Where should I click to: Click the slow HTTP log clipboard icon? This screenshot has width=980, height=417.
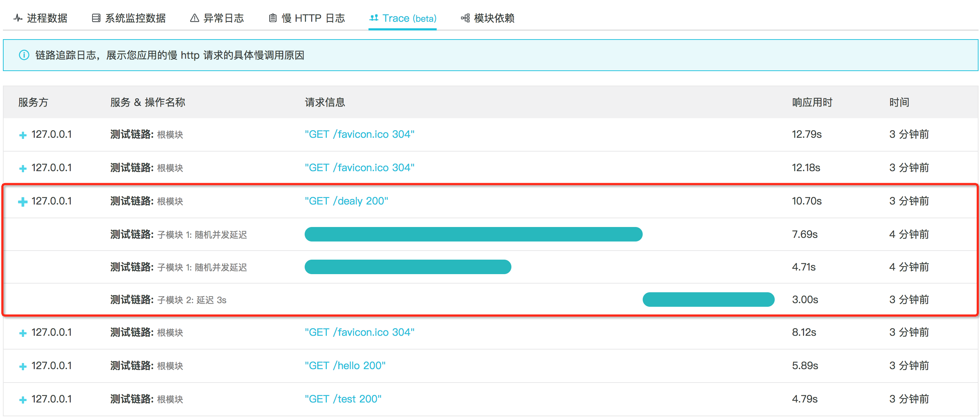pos(272,18)
